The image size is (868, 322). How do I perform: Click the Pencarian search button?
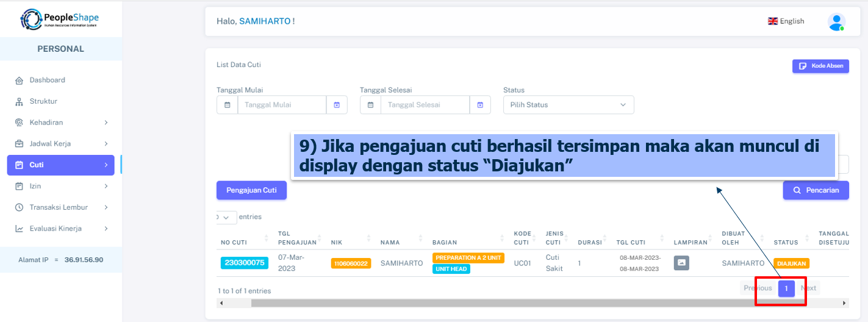coord(816,190)
